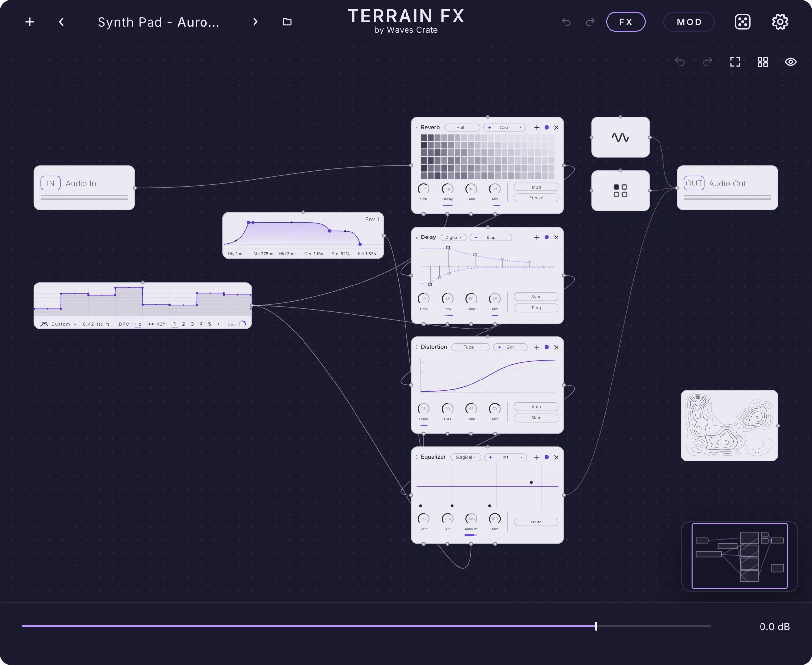Open the Delay Digital type dropdown

pyautogui.click(x=453, y=237)
